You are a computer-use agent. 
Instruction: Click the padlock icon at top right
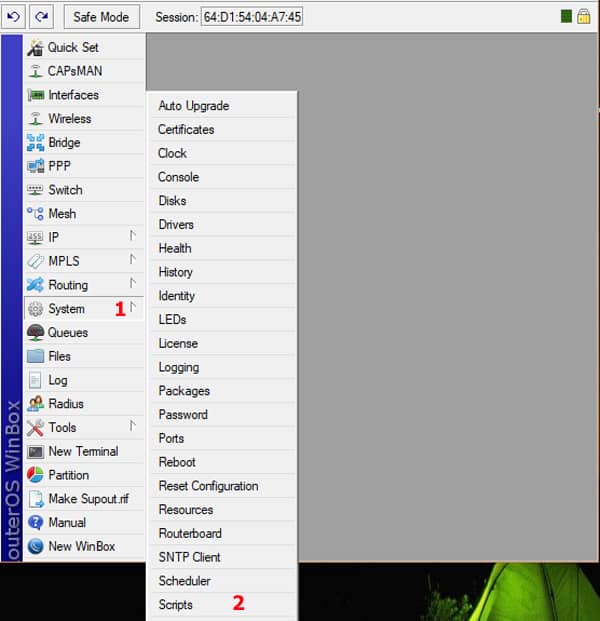pyautogui.click(x=583, y=17)
